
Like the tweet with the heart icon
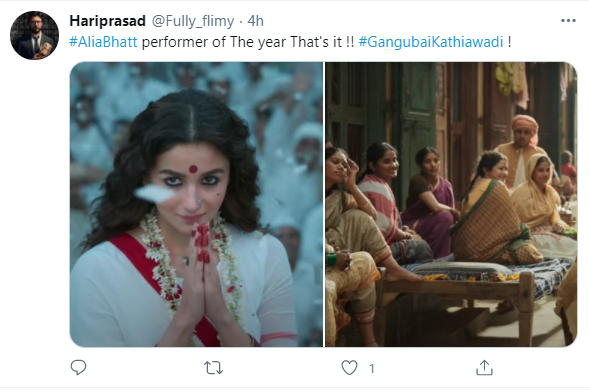pyautogui.click(x=349, y=368)
